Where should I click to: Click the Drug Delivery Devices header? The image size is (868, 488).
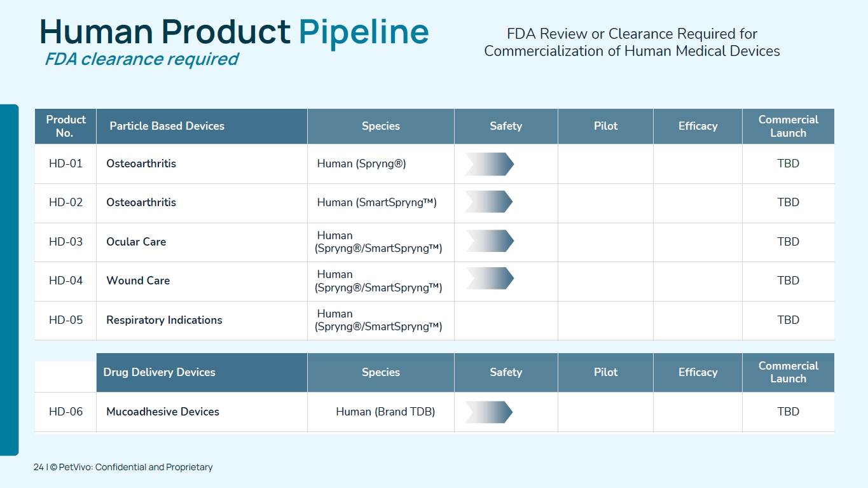[x=159, y=372]
